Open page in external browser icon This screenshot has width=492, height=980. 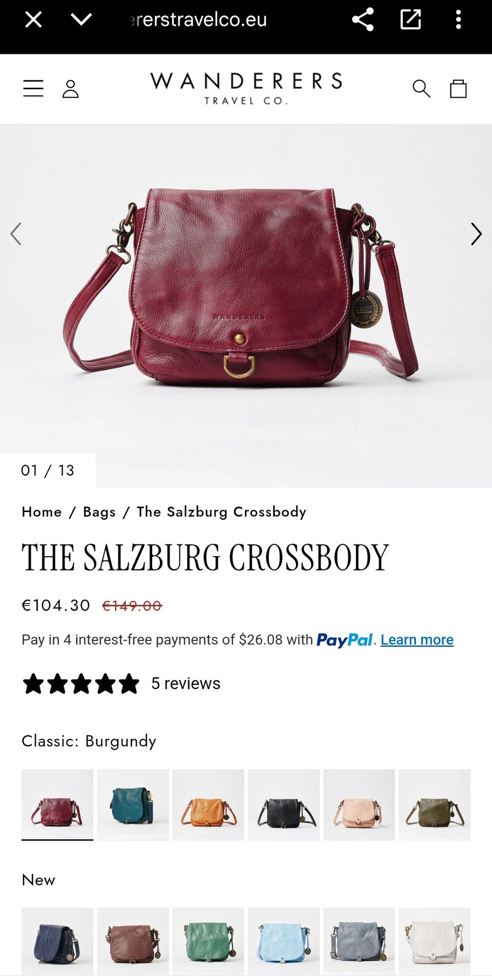click(411, 20)
